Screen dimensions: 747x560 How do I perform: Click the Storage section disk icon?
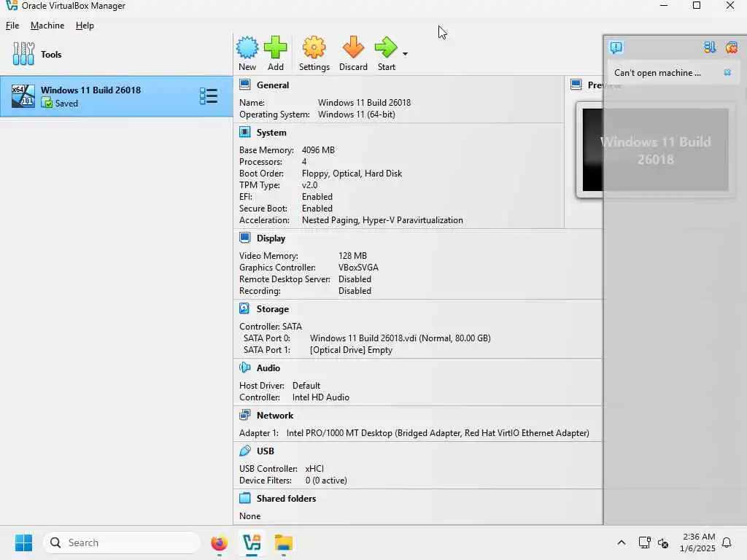[x=245, y=308]
